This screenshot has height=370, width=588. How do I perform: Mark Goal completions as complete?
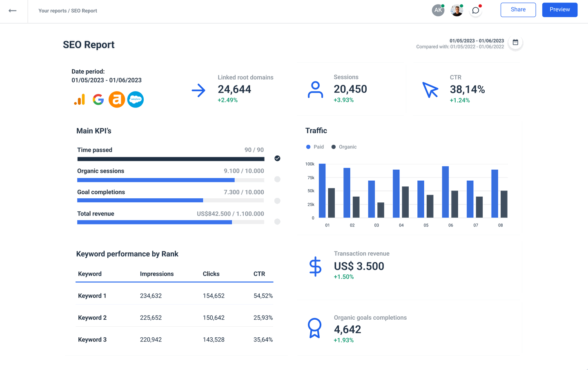click(277, 201)
